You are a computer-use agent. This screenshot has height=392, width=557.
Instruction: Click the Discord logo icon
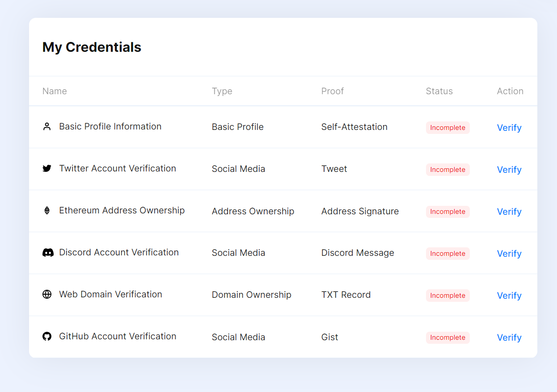(x=48, y=253)
